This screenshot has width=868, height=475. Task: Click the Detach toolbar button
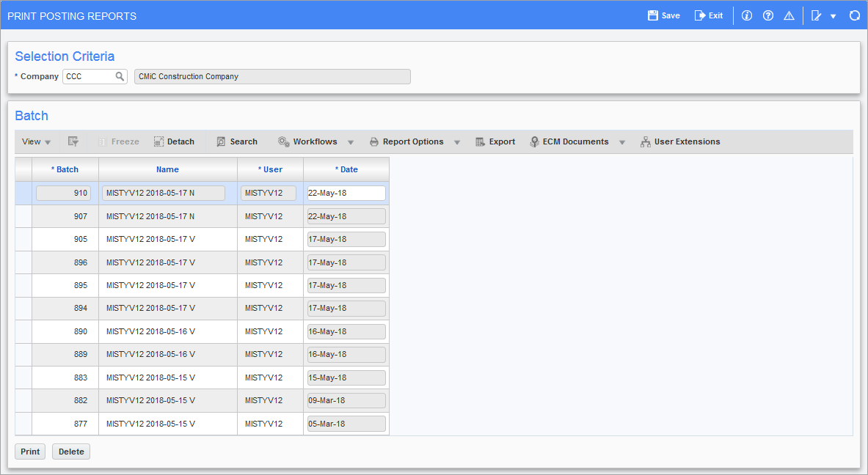174,141
